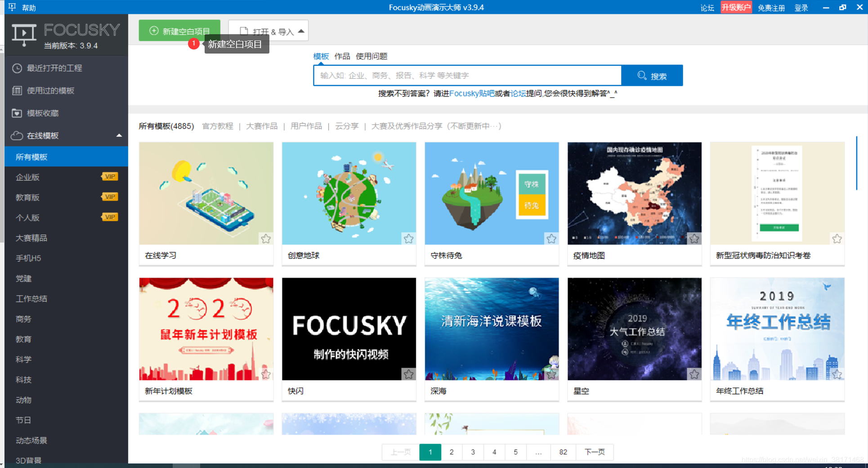This screenshot has width=868, height=468.
Task: Click the used templates list icon
Action: (x=17, y=90)
